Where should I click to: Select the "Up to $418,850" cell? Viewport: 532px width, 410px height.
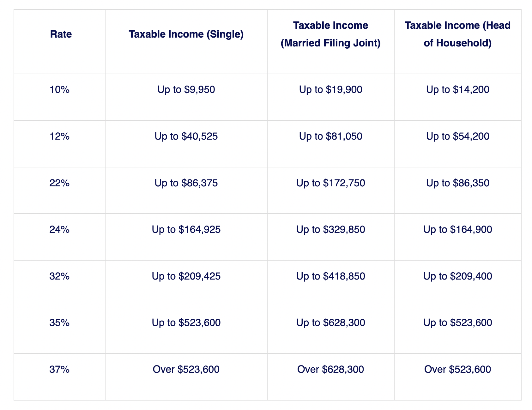point(330,276)
